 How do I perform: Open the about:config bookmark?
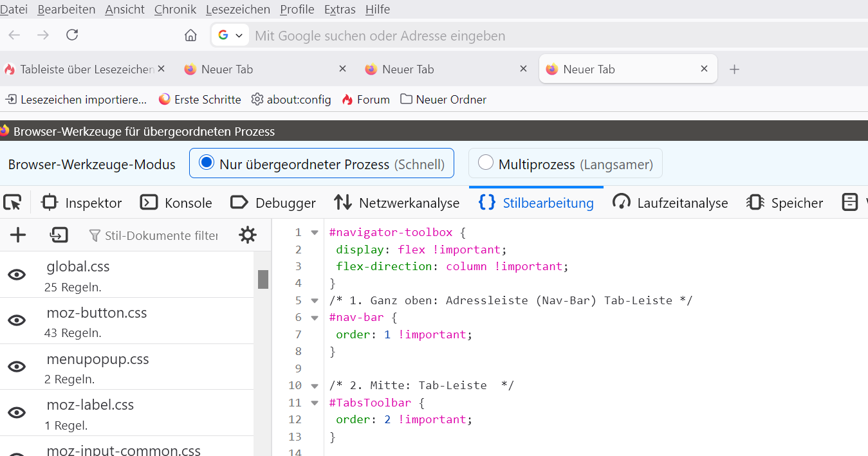(291, 100)
